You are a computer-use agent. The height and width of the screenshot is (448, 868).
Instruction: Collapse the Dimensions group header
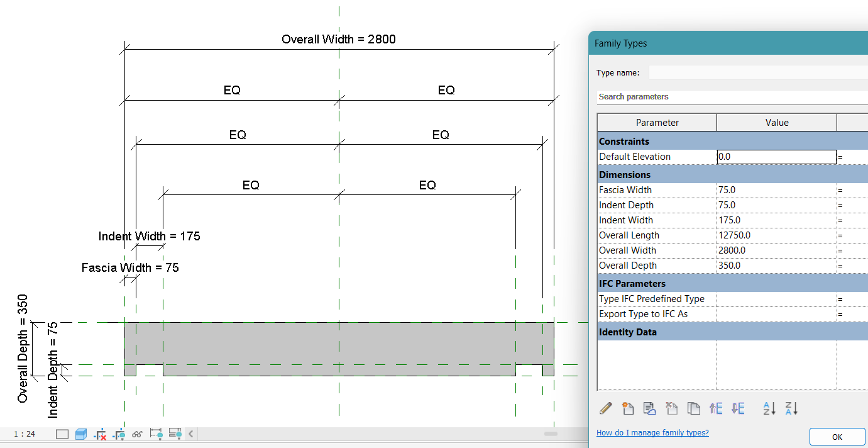tap(732, 175)
